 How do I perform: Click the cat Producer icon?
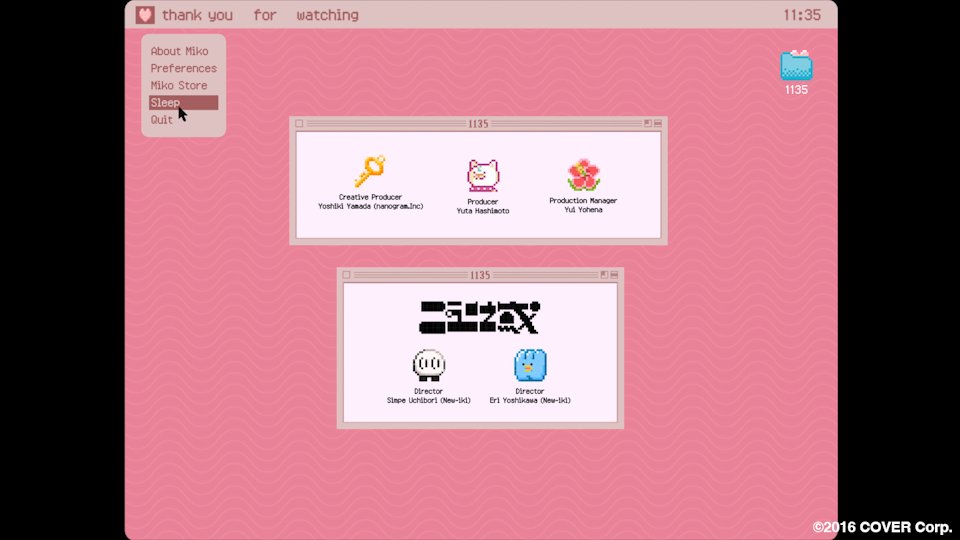483,176
